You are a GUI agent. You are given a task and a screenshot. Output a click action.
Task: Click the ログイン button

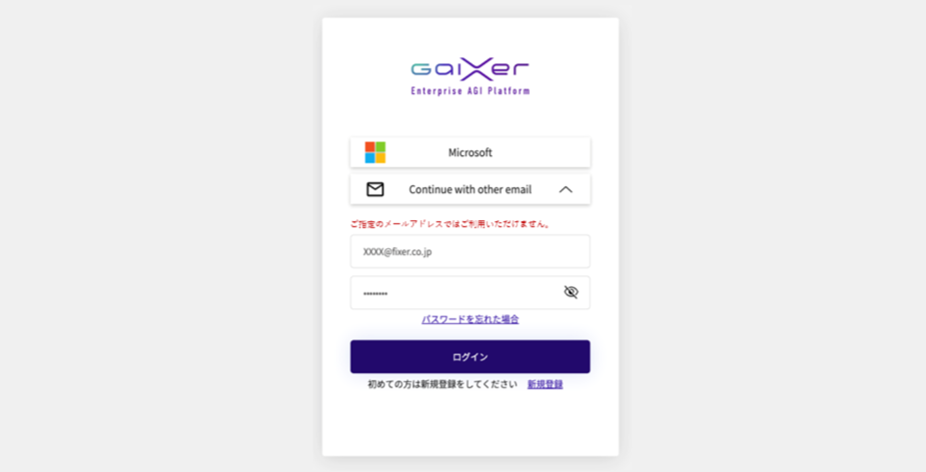pos(470,357)
